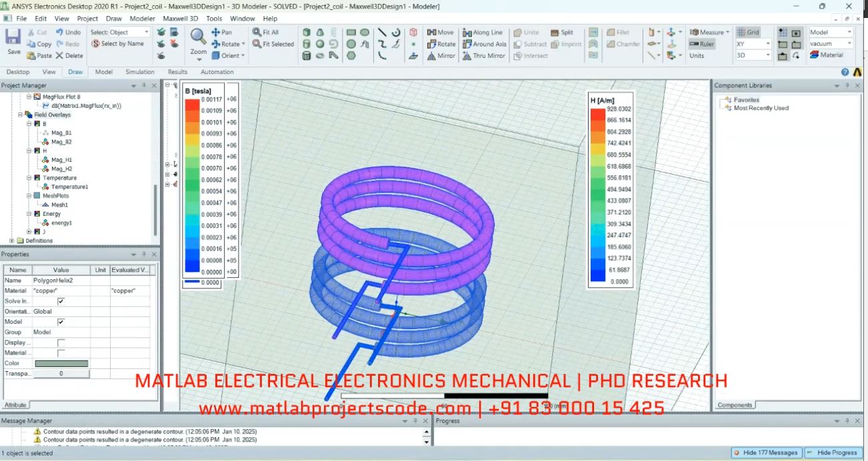
Task: Open the vacuum material dropdown
Action: pyautogui.click(x=849, y=44)
